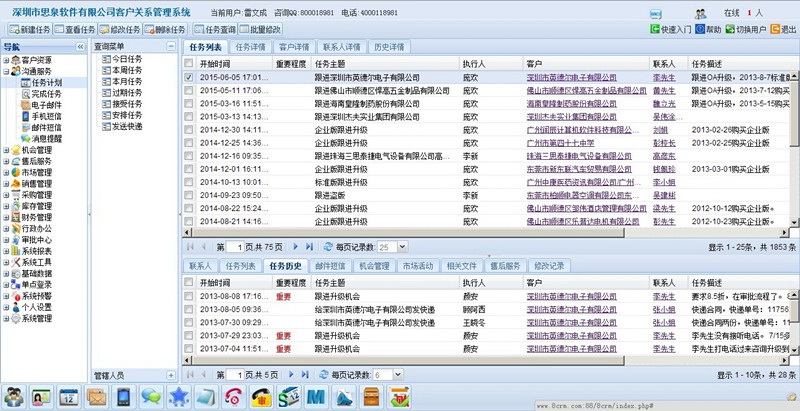
Task: Click 修改任务 edit task toolbar button
Action: pyautogui.click(x=119, y=30)
